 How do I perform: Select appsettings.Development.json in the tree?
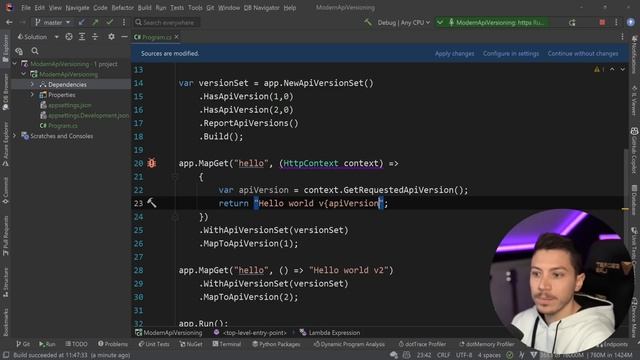click(89, 116)
